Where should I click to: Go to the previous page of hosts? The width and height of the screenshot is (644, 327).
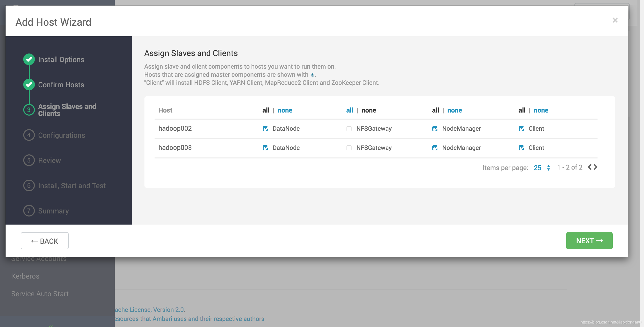pos(590,167)
